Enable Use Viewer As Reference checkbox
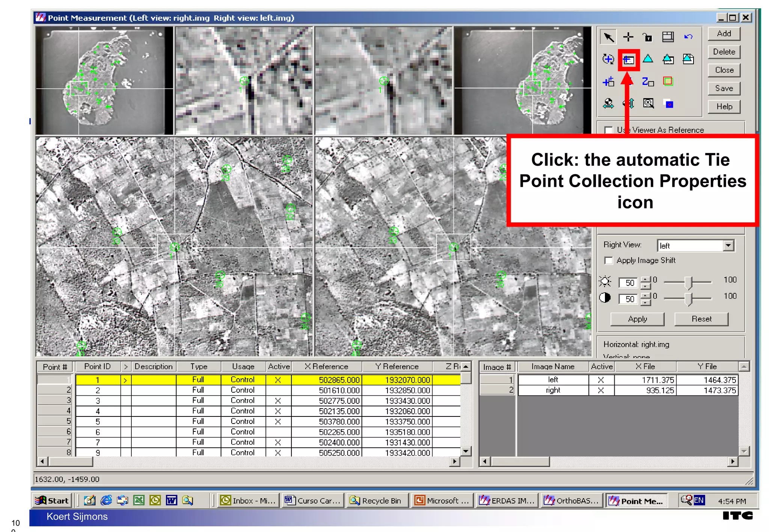The width and height of the screenshot is (769, 532). coord(609,130)
